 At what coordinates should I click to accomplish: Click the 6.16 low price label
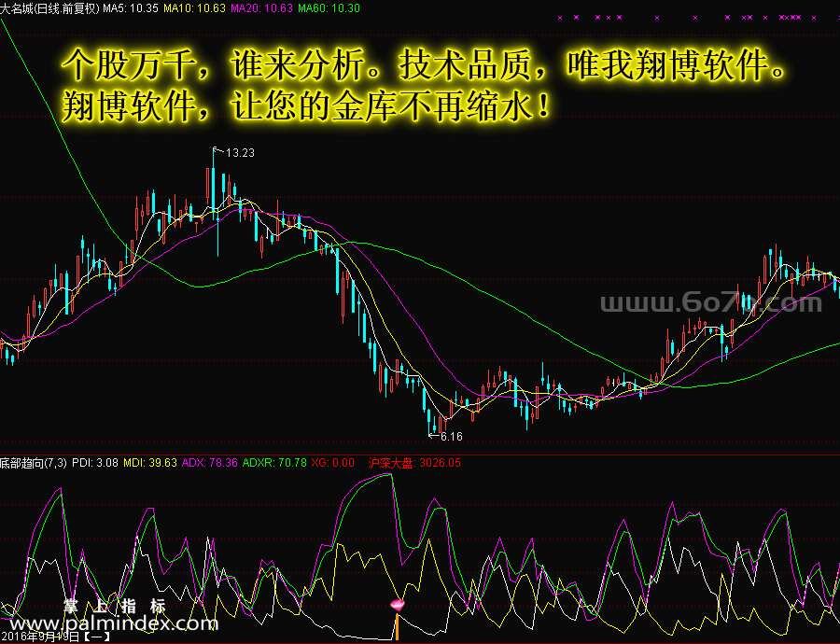pos(451,436)
